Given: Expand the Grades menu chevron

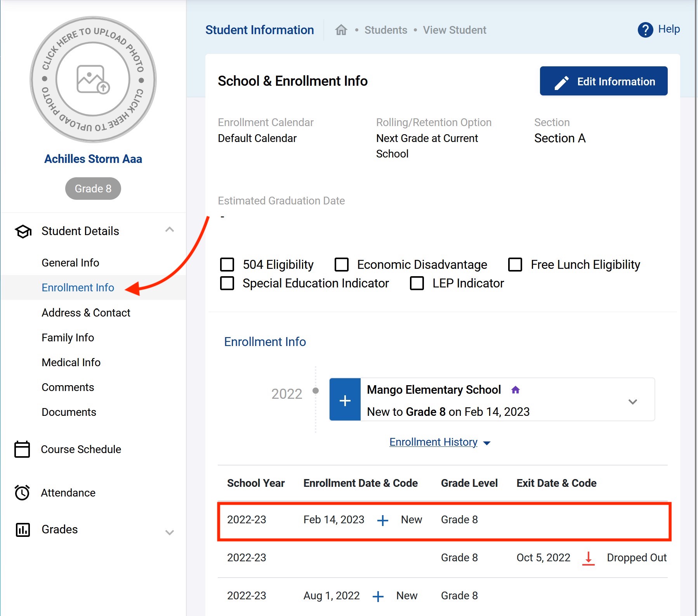Looking at the screenshot, I should click(x=169, y=532).
